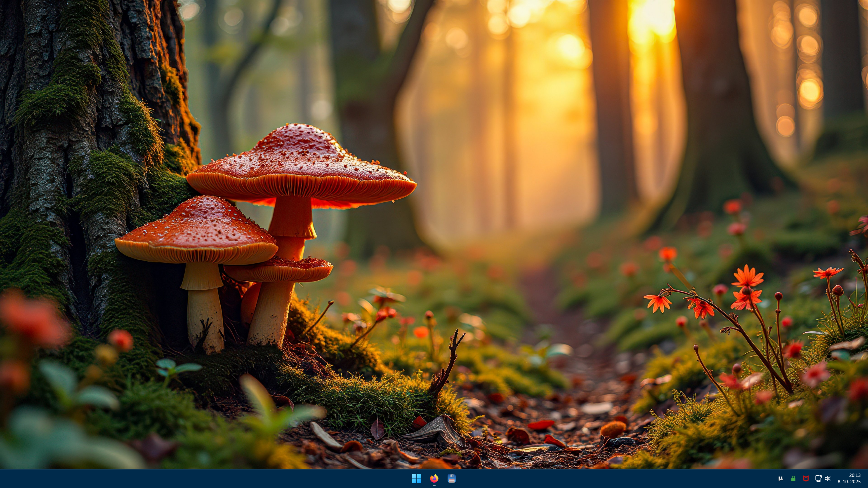Screen dimensions: 868x488
Task: Launch Firefox from the taskbar
Action: pyautogui.click(x=434, y=478)
